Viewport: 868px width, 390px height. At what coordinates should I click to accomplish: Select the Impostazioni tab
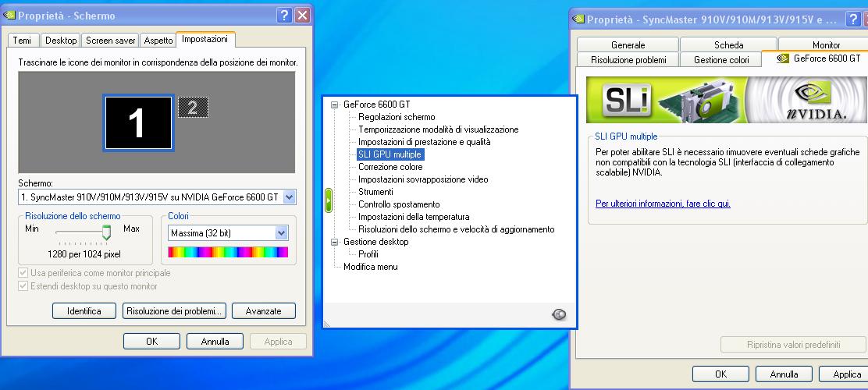[x=205, y=39]
